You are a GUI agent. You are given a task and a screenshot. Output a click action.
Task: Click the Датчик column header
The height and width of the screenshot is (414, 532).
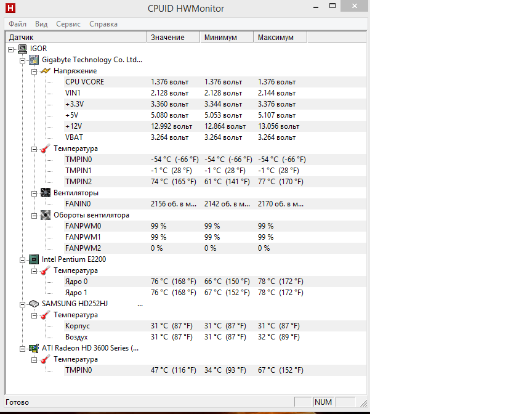point(76,38)
